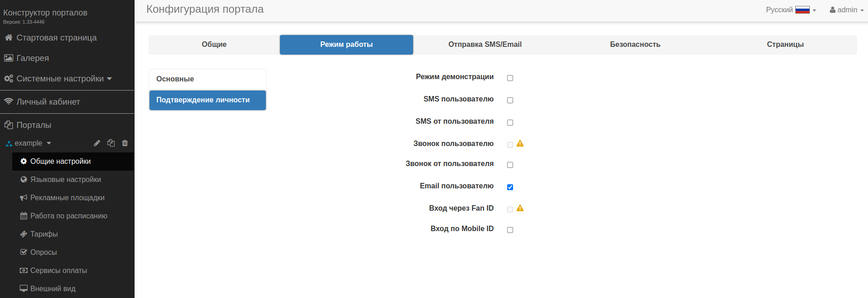Click the warning icon beside Звонок пользователю
Screen dimensions: 868x298
coord(520,144)
